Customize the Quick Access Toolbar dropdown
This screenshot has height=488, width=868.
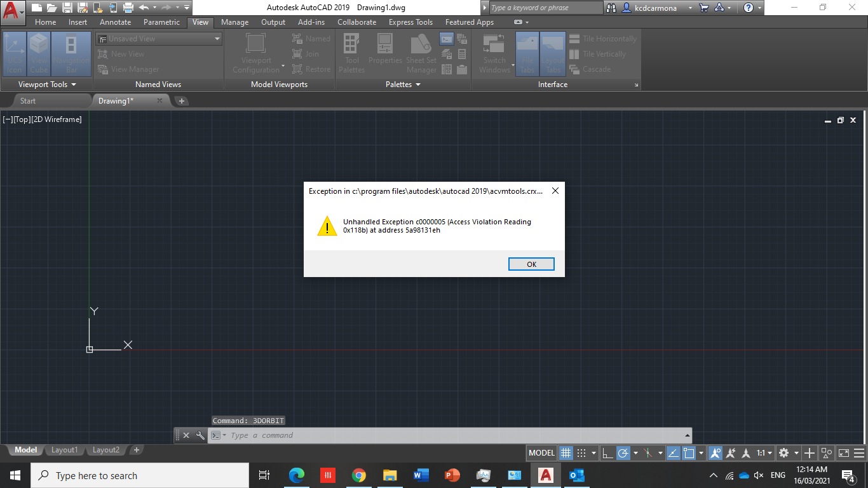point(187,8)
